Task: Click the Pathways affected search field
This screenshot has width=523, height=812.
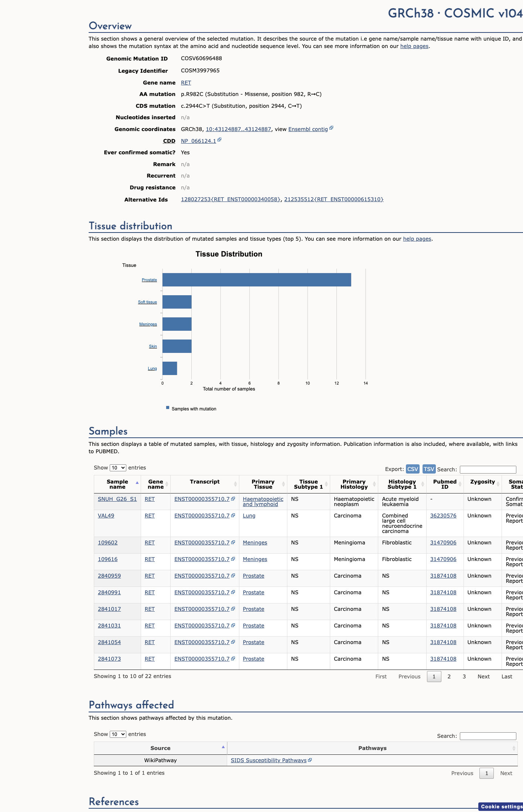Action: pos(488,736)
